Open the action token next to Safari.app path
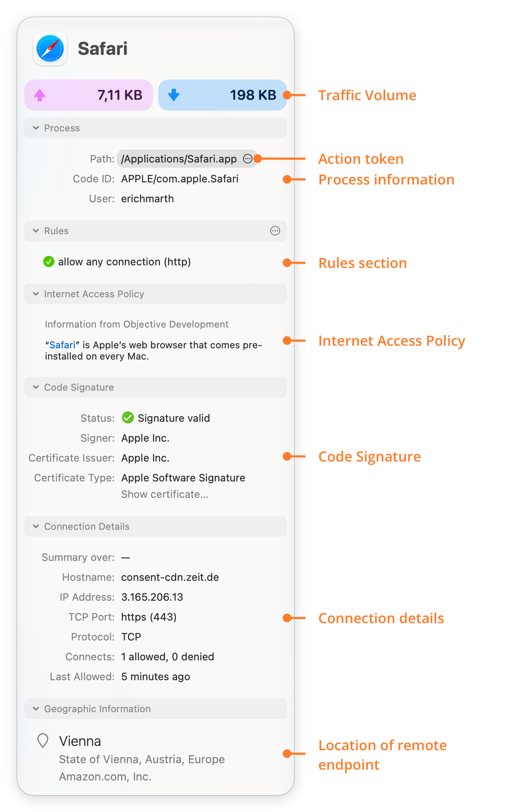524x812 pixels. [x=248, y=159]
